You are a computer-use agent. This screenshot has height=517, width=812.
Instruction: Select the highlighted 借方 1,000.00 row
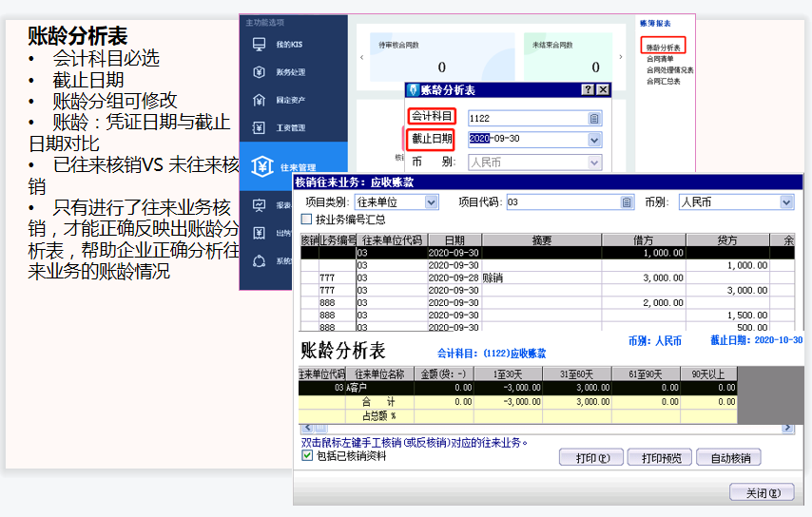[548, 253]
